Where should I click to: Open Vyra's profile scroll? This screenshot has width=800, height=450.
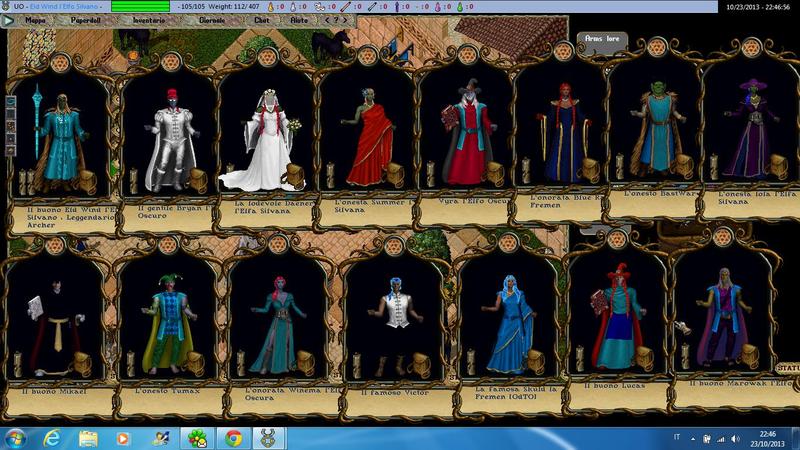pyautogui.click(x=431, y=174)
